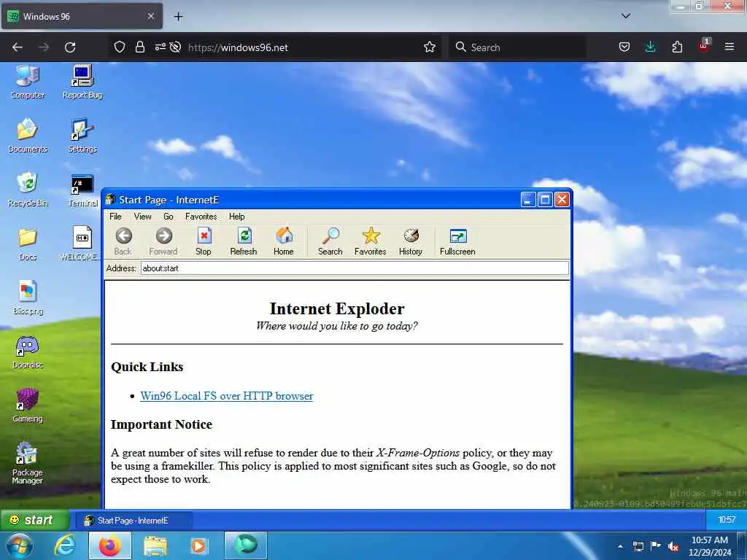The image size is (747, 560).
Task: Open the Report Bug desktop icon
Action: (82, 82)
